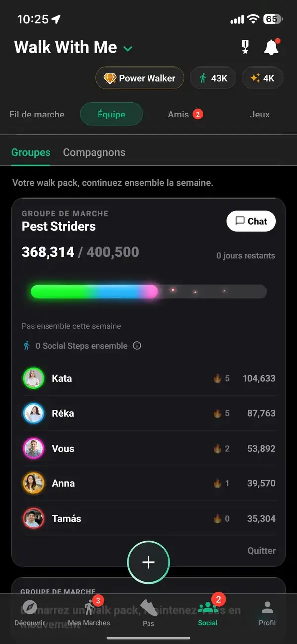Open Découvrir compass tab
Viewport: 297px width, 644px height.
click(30, 607)
